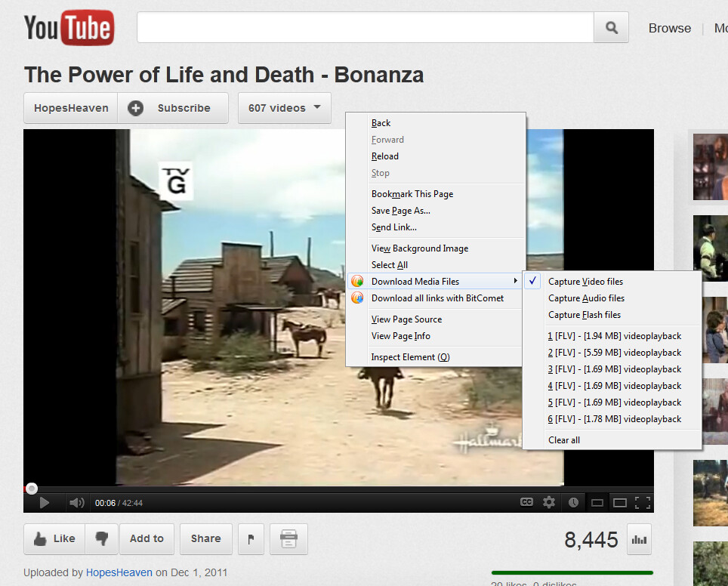Image resolution: width=728 pixels, height=586 pixels.
Task: Mute the video using the speaker icon
Action: coord(76,502)
